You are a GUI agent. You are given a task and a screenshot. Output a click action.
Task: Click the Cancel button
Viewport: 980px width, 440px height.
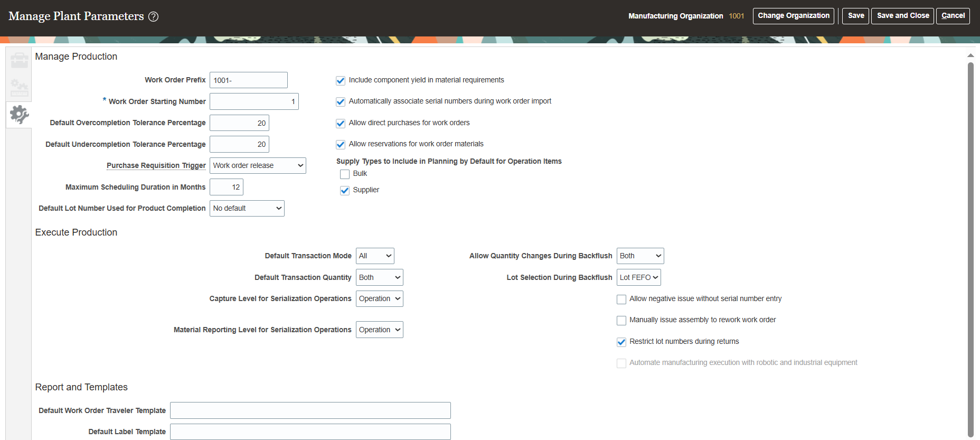click(x=953, y=16)
